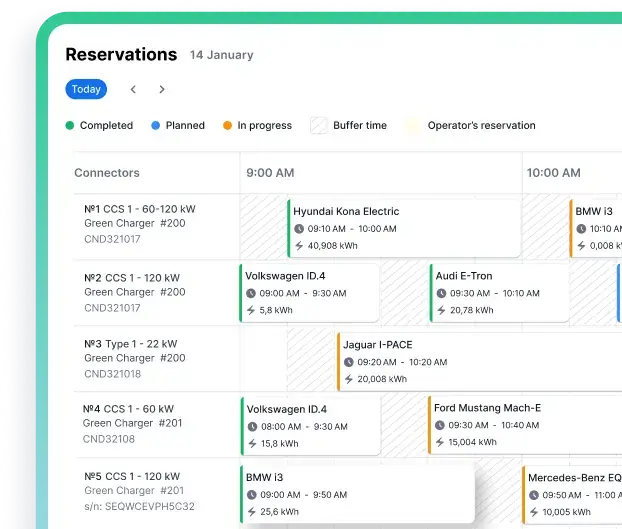Screen dimensions: 622x529
Task: Open Hyundai Kona Electric reservation card
Action: click(x=404, y=229)
